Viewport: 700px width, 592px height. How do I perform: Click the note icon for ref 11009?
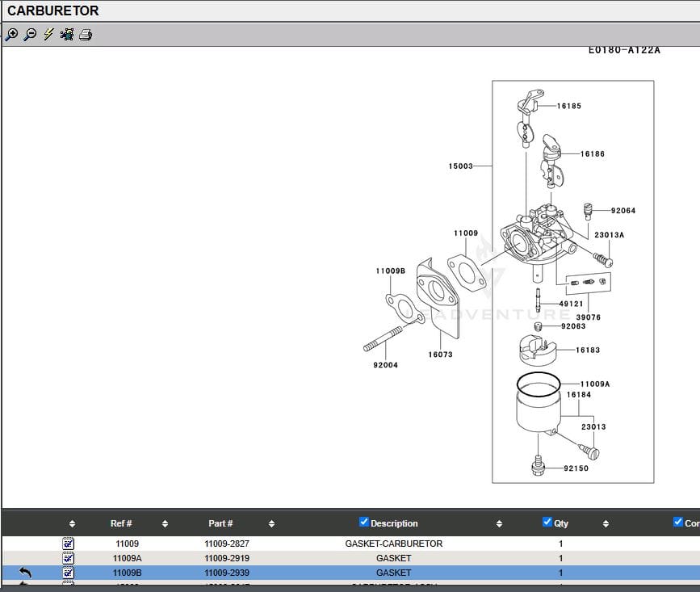[69, 544]
